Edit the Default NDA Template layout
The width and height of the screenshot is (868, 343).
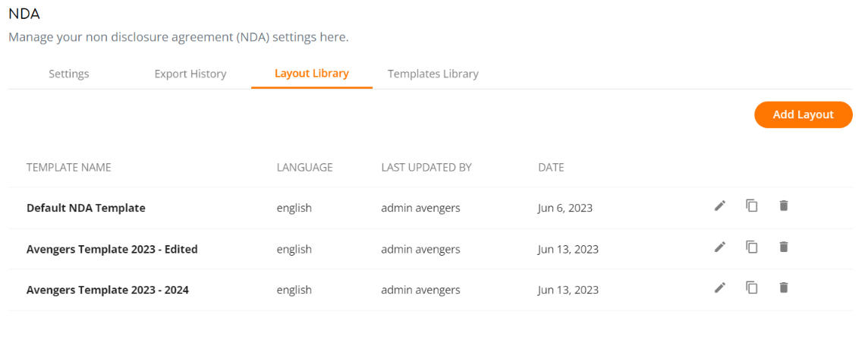pos(719,206)
